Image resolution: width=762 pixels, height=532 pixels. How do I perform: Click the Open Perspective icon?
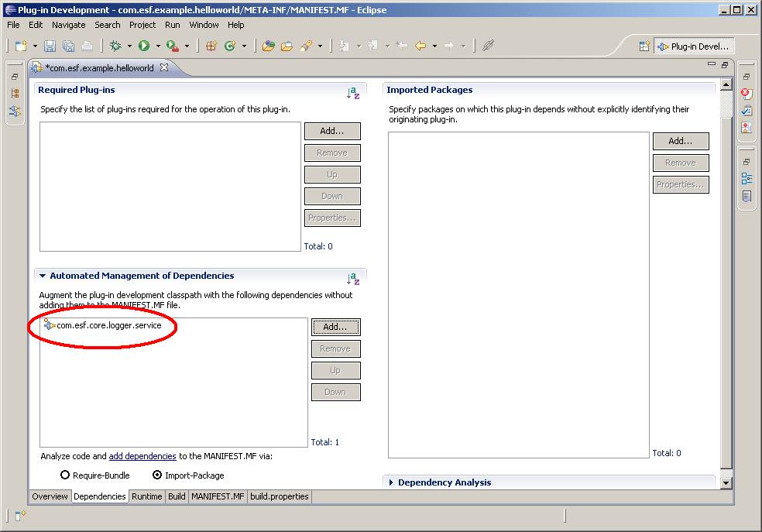point(644,46)
